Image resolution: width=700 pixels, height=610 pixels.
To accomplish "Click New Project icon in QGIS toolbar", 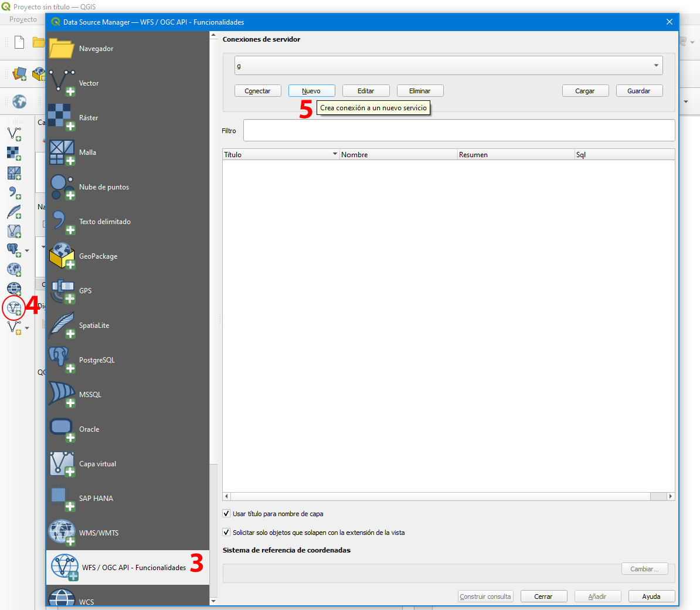I will 19,42.
